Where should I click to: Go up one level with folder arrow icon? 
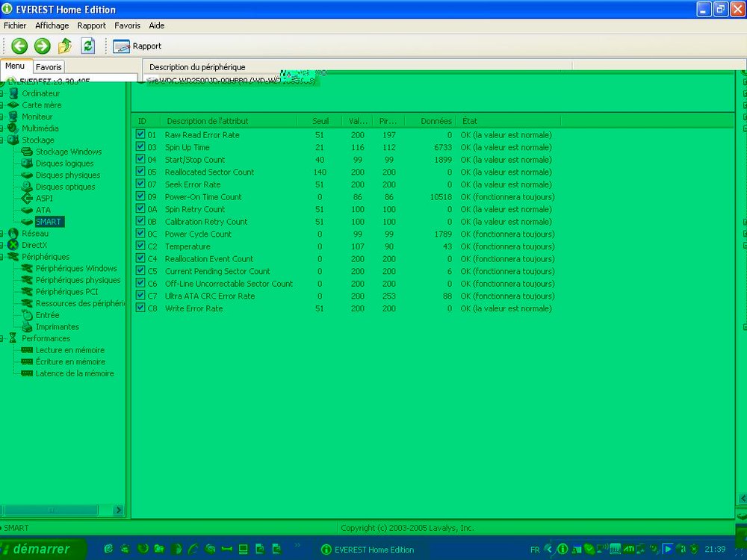(x=65, y=46)
